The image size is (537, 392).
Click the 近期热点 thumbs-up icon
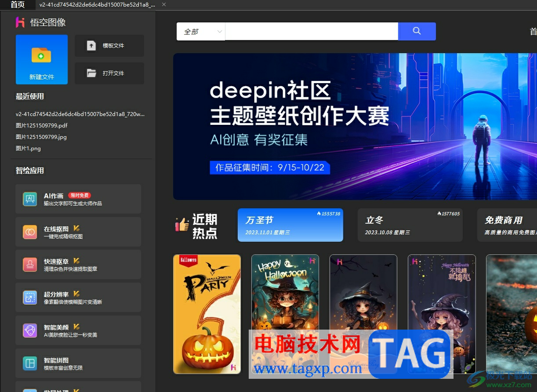point(182,225)
